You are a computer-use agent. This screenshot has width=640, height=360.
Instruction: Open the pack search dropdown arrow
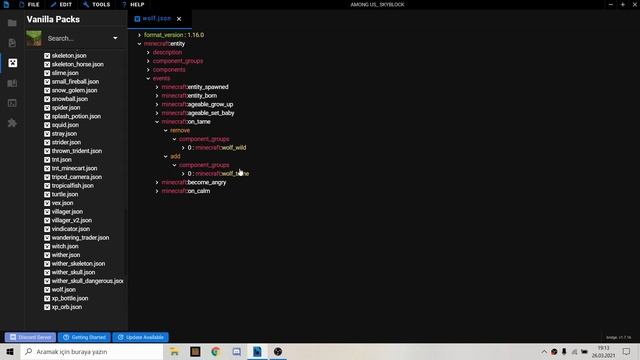tap(115, 38)
